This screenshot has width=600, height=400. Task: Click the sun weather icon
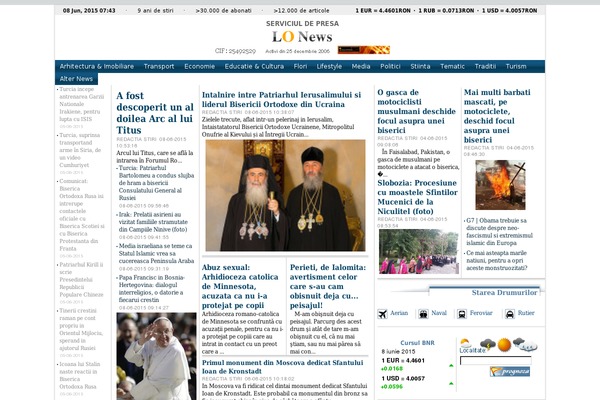[x=504, y=345]
